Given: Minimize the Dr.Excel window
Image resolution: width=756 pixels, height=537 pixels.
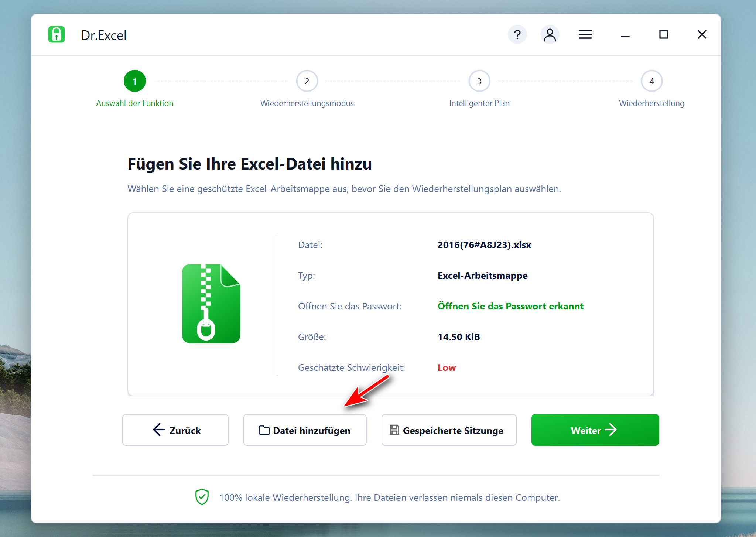Looking at the screenshot, I should 625,36.
